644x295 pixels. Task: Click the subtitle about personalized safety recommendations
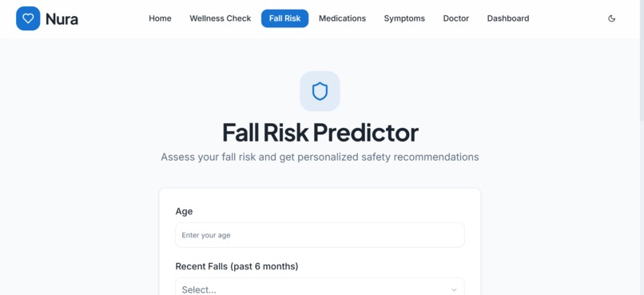pyautogui.click(x=320, y=157)
